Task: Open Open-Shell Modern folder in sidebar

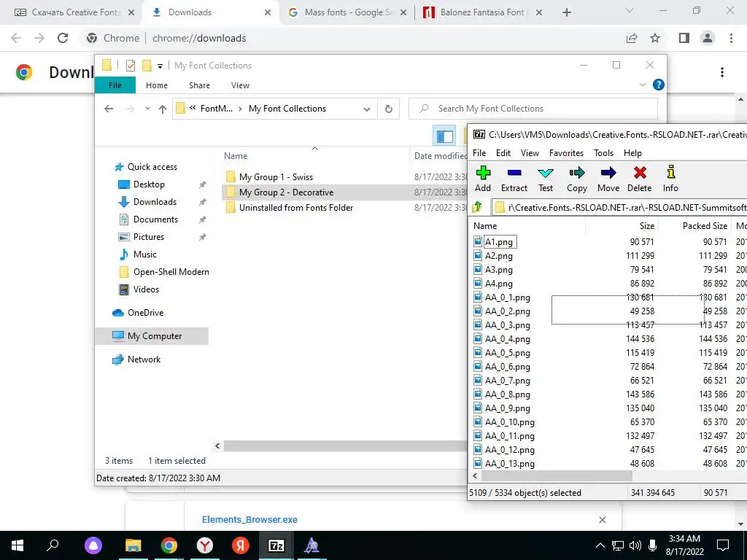Action: tap(171, 272)
